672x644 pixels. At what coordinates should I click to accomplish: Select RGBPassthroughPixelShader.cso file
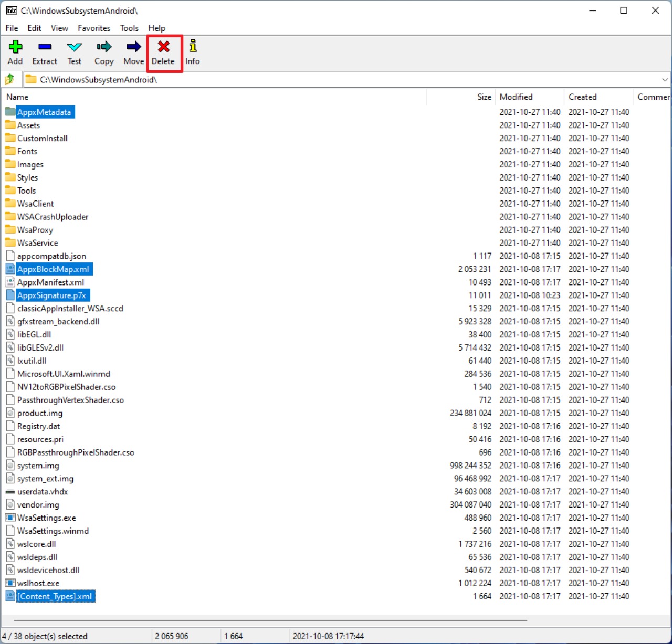(76, 452)
